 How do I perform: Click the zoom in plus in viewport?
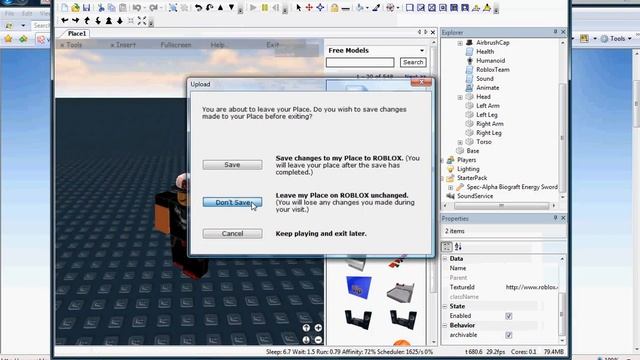318,328
